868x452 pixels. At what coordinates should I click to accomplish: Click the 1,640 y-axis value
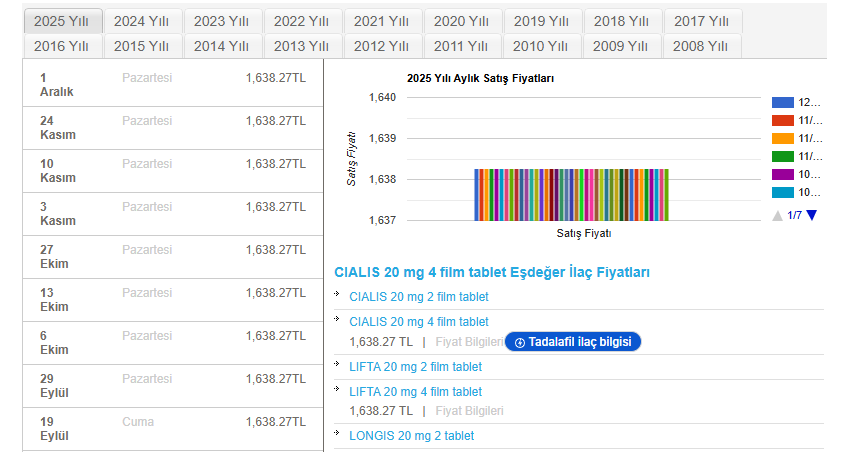[x=383, y=97]
